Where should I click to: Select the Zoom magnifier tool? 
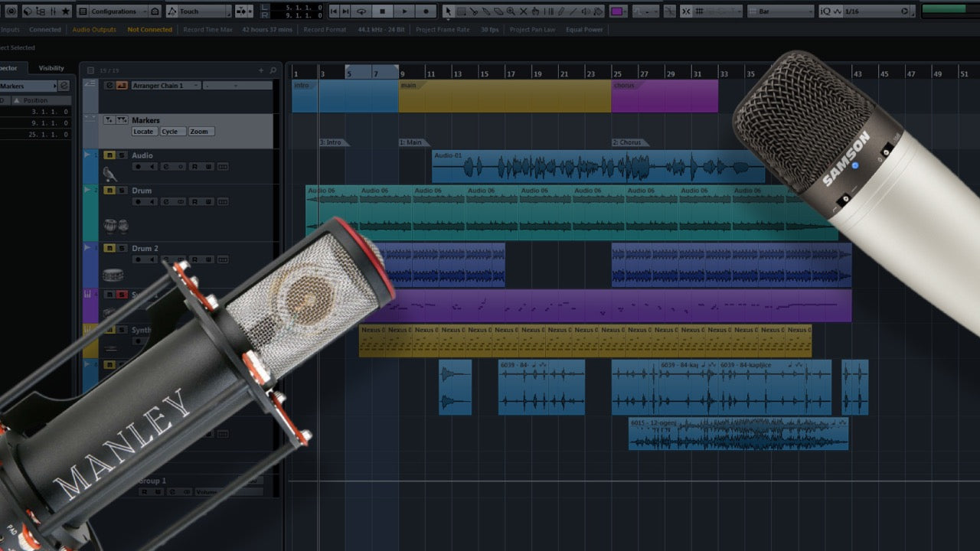(511, 11)
